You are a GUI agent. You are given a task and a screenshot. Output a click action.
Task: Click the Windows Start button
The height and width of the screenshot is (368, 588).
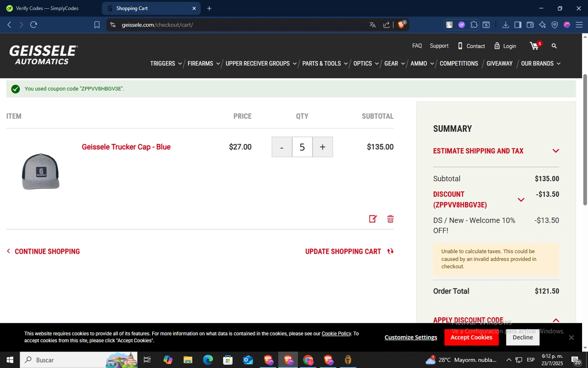pyautogui.click(x=10, y=360)
